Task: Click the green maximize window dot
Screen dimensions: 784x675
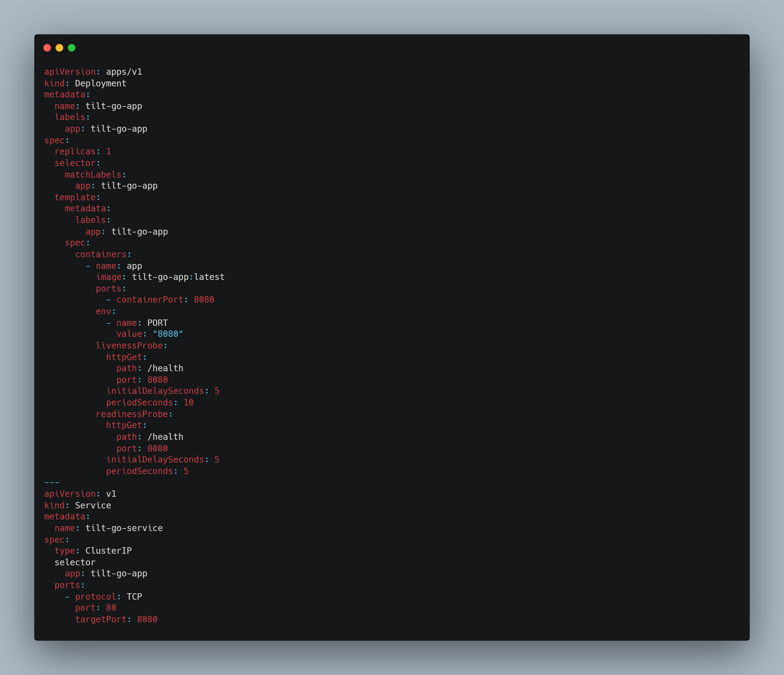Action: tap(72, 48)
